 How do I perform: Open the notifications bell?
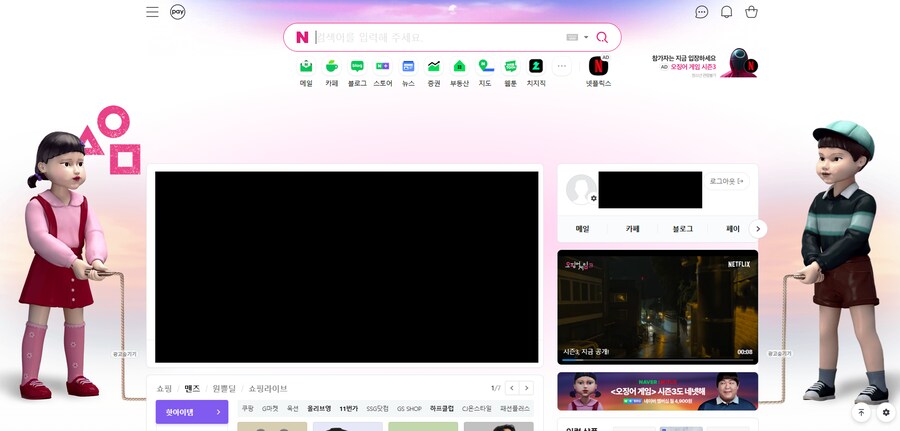pos(726,12)
